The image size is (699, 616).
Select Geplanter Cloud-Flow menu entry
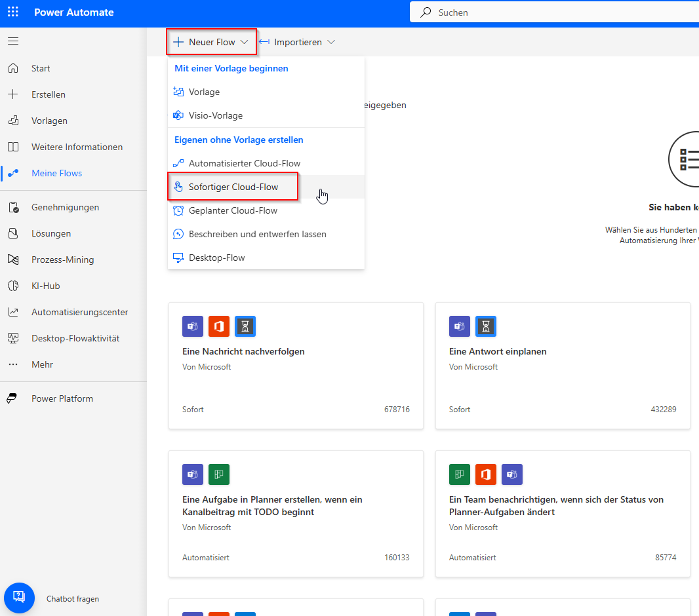266,210
